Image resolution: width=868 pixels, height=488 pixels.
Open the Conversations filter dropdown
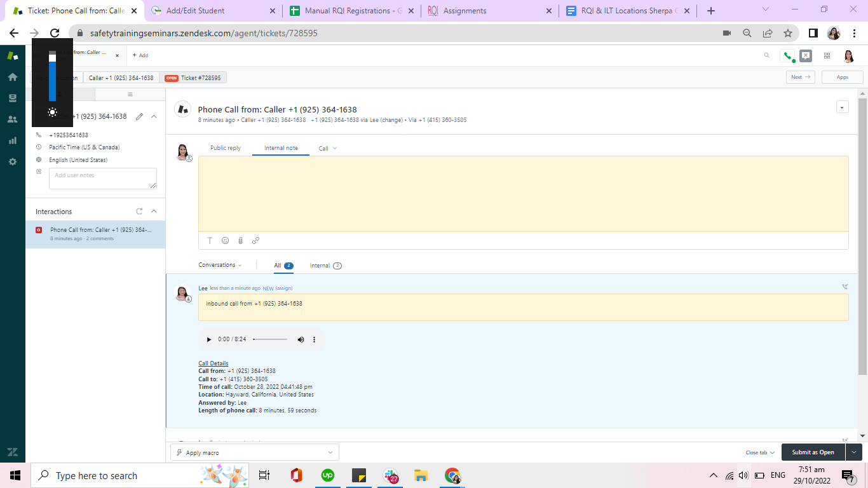220,265
